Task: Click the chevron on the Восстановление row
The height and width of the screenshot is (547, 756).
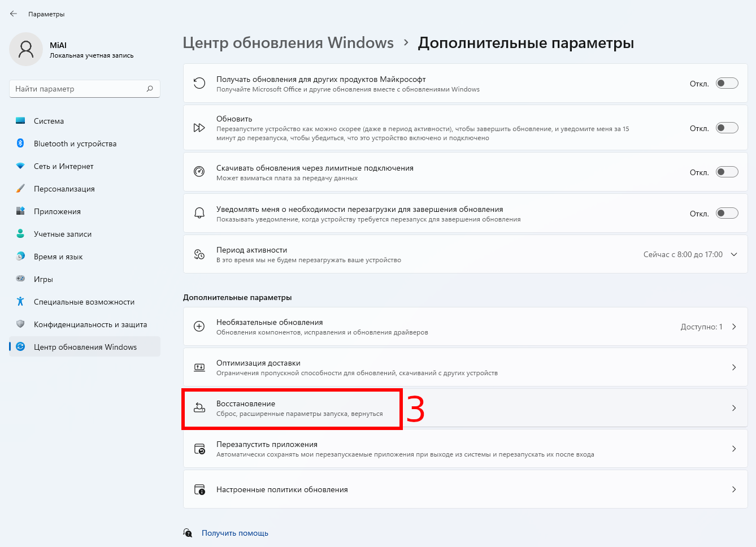Action: [x=734, y=408]
